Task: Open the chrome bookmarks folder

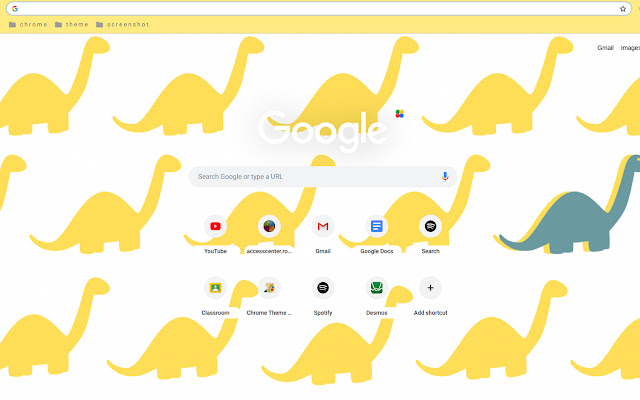Action: [x=28, y=24]
